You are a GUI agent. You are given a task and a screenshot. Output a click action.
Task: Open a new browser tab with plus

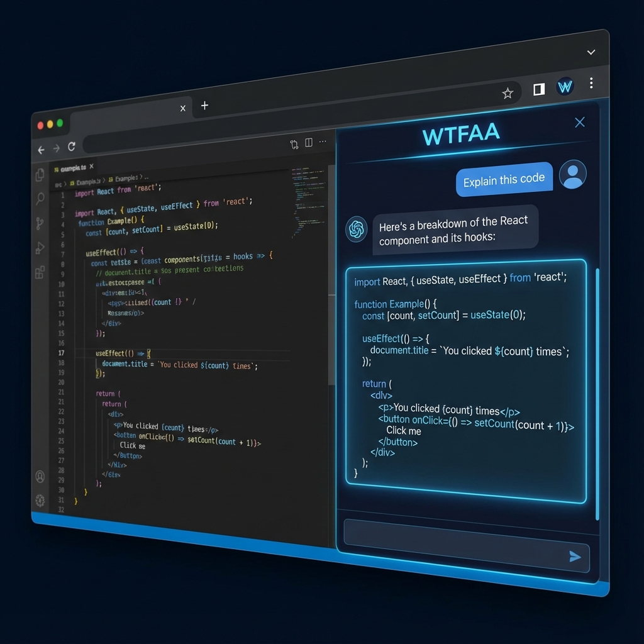(204, 106)
